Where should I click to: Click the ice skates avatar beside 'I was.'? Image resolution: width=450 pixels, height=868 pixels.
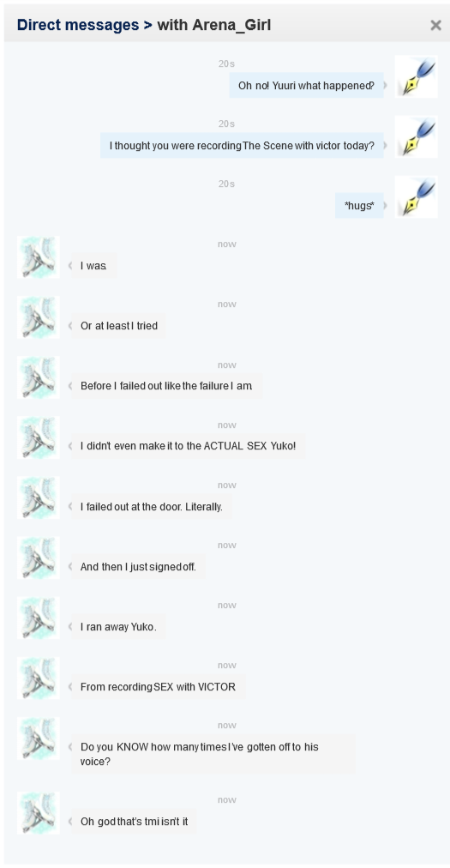coord(39,257)
